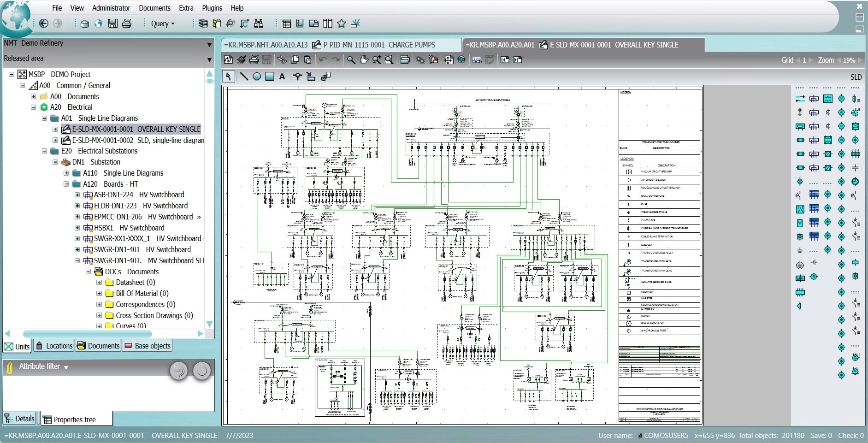The height and width of the screenshot is (443, 868).
Task: Select the Line drawing tool
Action: tap(244, 77)
